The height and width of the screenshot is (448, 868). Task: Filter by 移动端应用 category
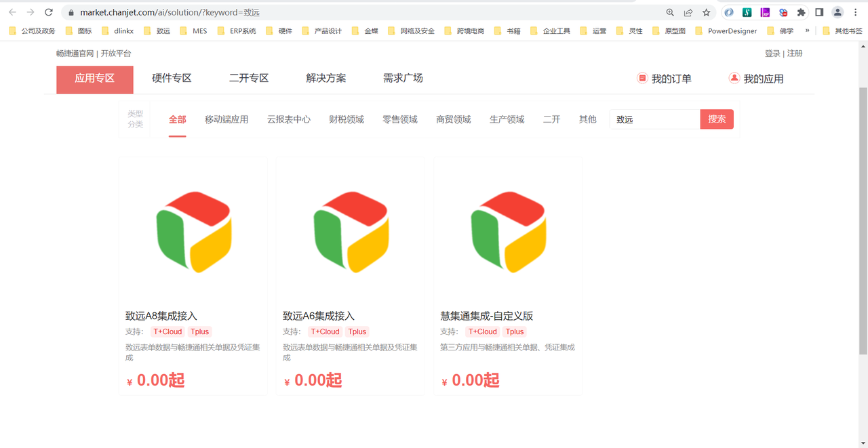point(226,119)
